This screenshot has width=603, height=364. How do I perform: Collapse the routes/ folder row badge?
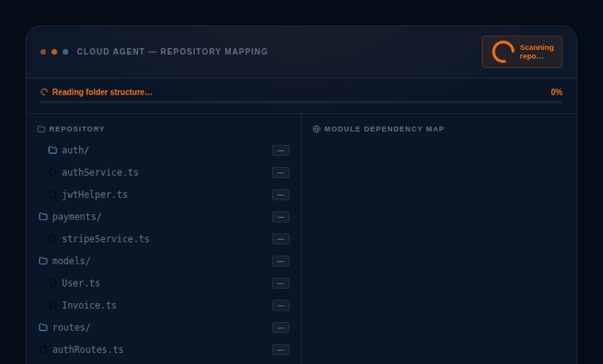[x=280, y=327]
